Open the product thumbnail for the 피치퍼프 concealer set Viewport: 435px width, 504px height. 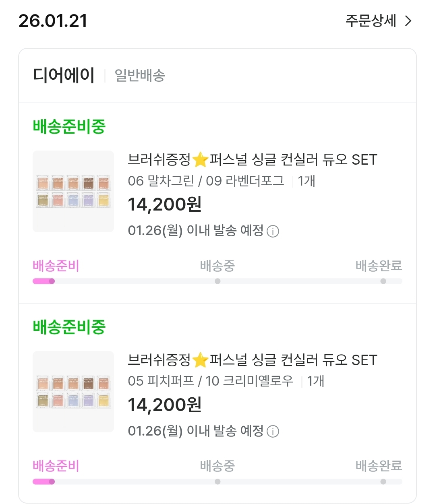73,391
